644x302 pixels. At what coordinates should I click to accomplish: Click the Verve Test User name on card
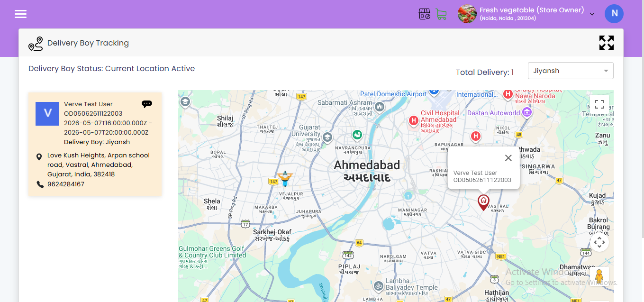point(88,104)
